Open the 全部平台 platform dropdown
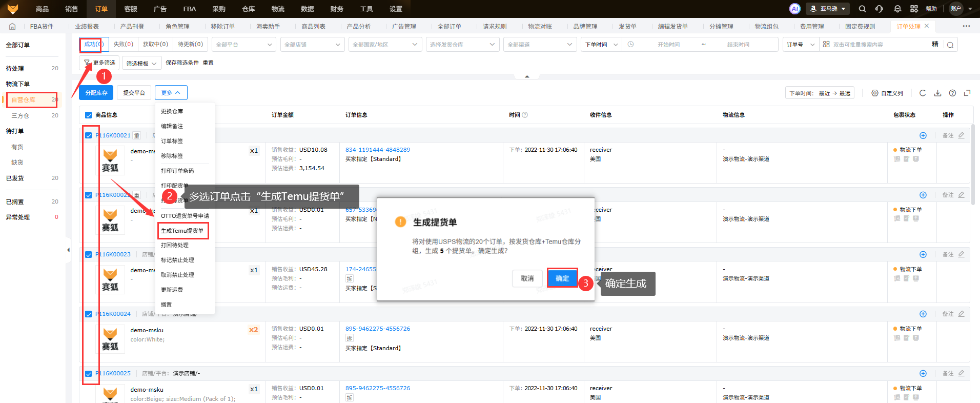Image resolution: width=980 pixels, height=403 pixels. (x=243, y=45)
